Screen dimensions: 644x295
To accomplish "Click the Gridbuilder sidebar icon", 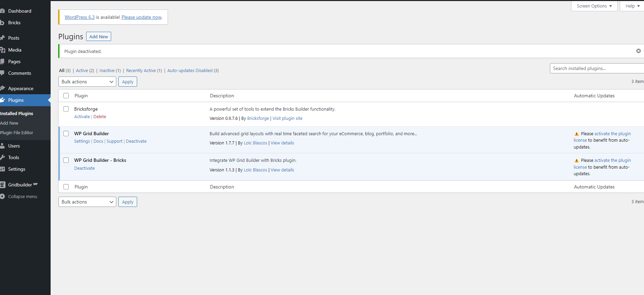I will click(2, 185).
